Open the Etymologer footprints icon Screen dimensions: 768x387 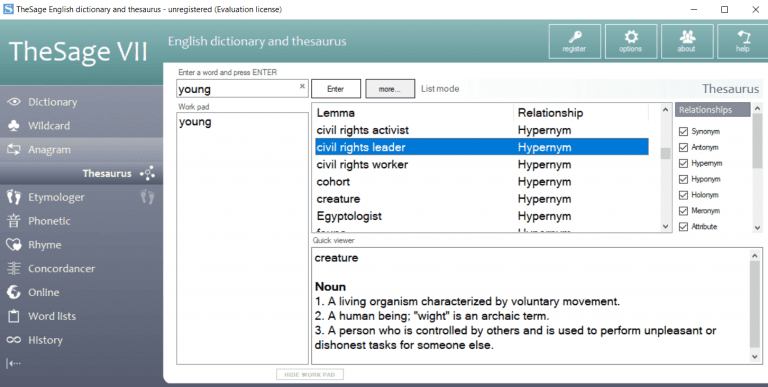(x=14, y=197)
